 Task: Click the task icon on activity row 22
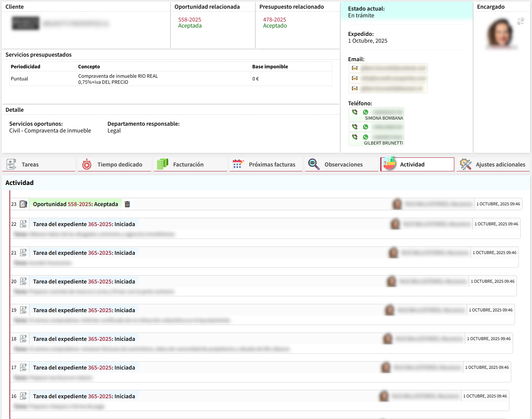[x=23, y=224]
